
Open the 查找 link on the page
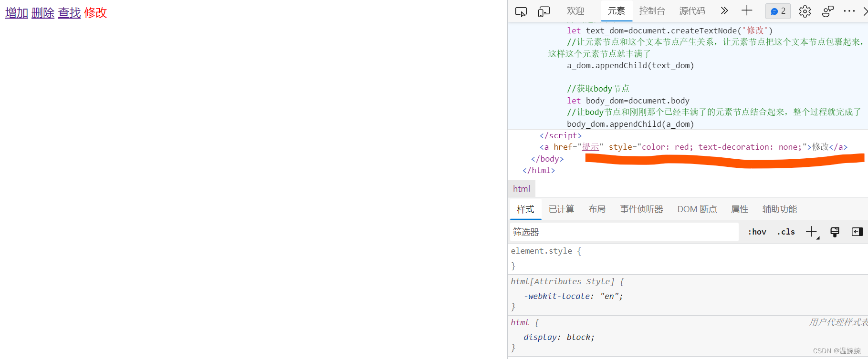tap(69, 13)
